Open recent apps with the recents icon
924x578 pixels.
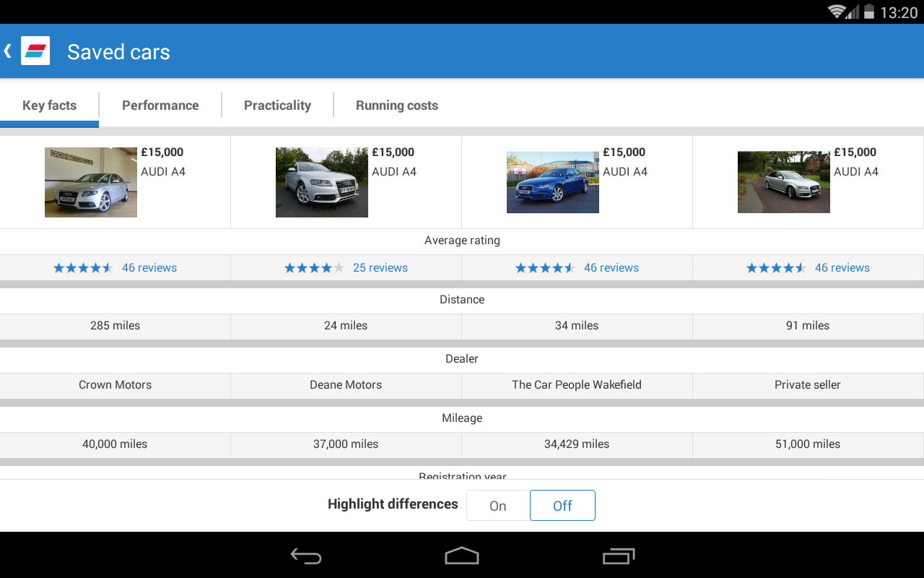(x=619, y=556)
